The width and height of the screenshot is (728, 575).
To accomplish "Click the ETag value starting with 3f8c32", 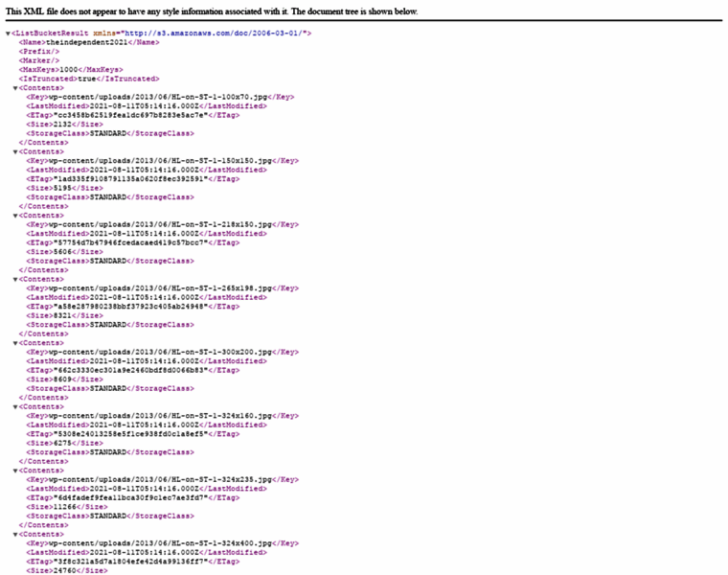I will (130, 562).
